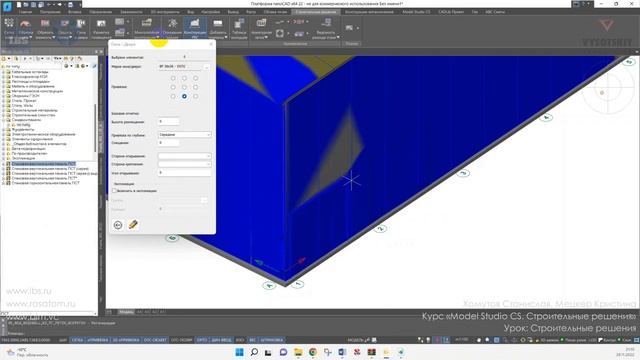The height and width of the screenshot is (360, 640).
Task: Select the top-left Привязка anchor radio button
Action: 173,78
